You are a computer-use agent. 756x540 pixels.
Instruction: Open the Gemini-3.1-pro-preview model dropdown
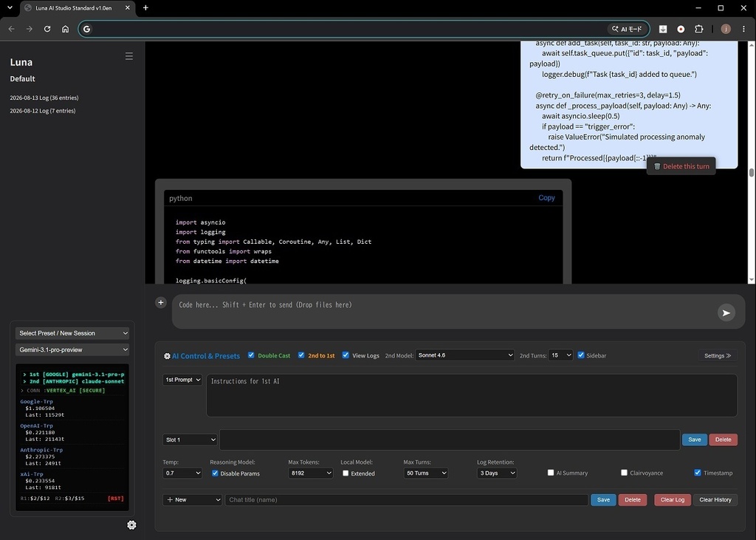72,349
